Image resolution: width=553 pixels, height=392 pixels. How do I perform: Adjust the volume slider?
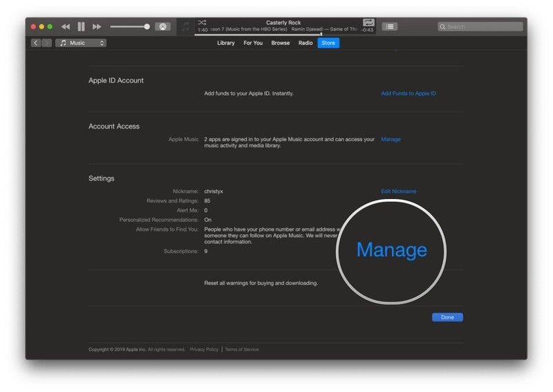pos(130,27)
